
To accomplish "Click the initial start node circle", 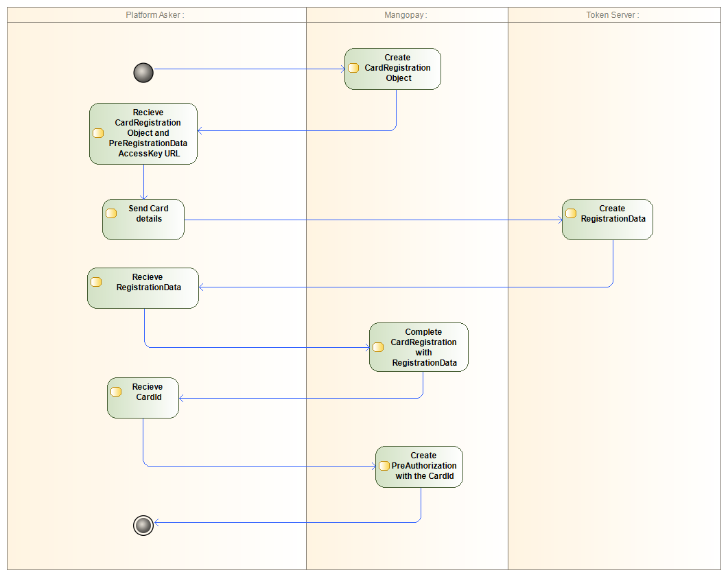I will 143,73.
